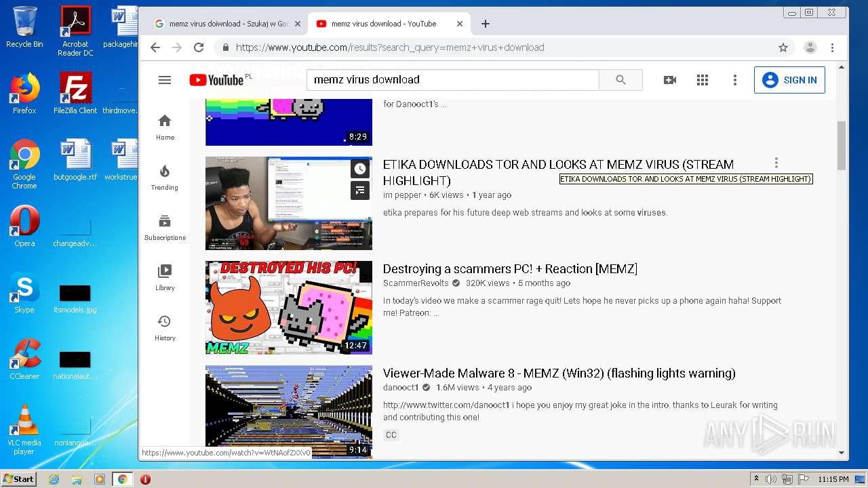Close the YouTube tab

(460, 24)
